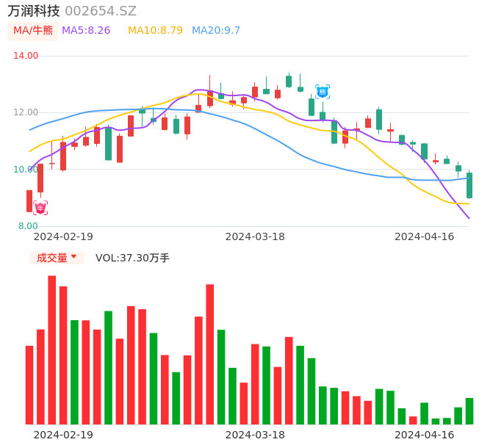The width and height of the screenshot is (504, 445).
Task: Click the stock code 002654.SZ
Action: [x=101, y=11]
